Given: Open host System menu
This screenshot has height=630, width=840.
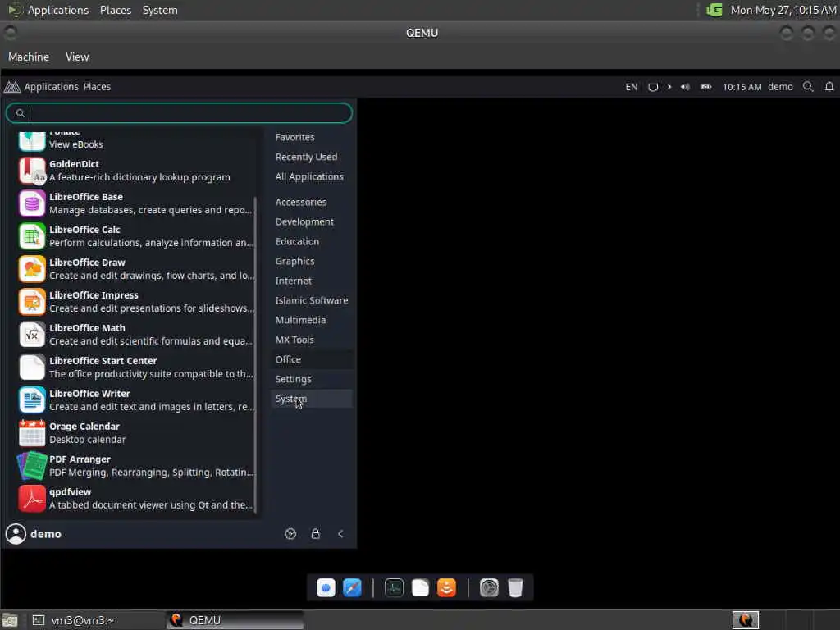Looking at the screenshot, I should [160, 10].
